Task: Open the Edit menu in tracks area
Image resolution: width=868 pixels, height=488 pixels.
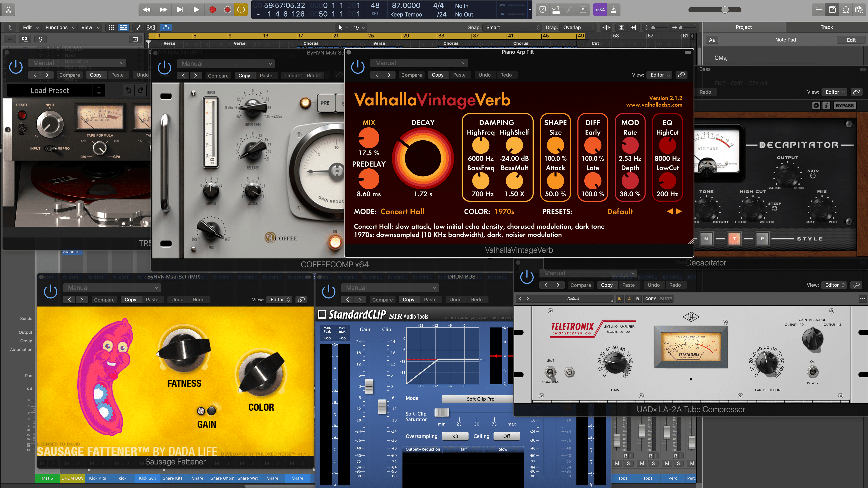Action: coord(31,27)
